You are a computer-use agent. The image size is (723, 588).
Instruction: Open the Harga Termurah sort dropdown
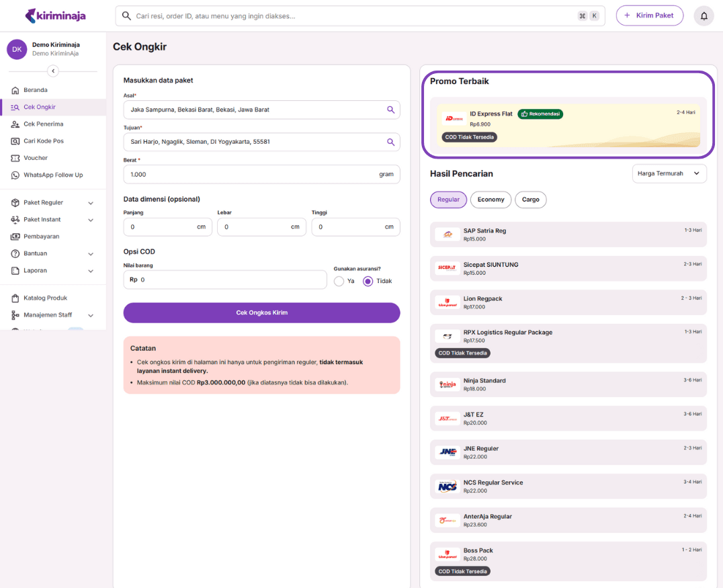click(x=669, y=173)
